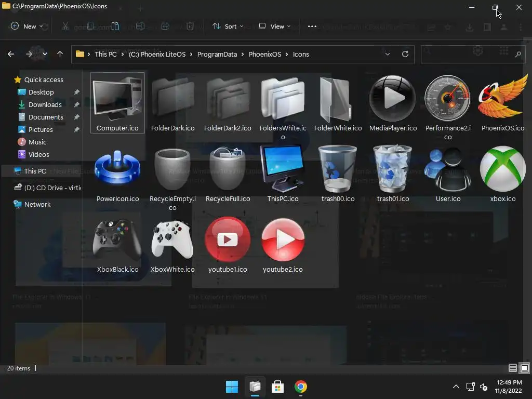The image size is (532, 399).
Task: Go forward with the forward arrow
Action: click(29, 54)
